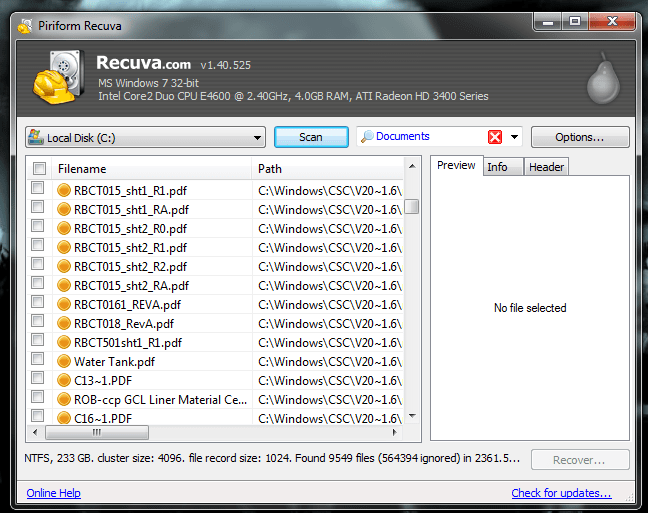Image resolution: width=648 pixels, height=513 pixels.
Task: Click the path cell of RBCT0161_REVA.pdf row
Action: click(329, 305)
